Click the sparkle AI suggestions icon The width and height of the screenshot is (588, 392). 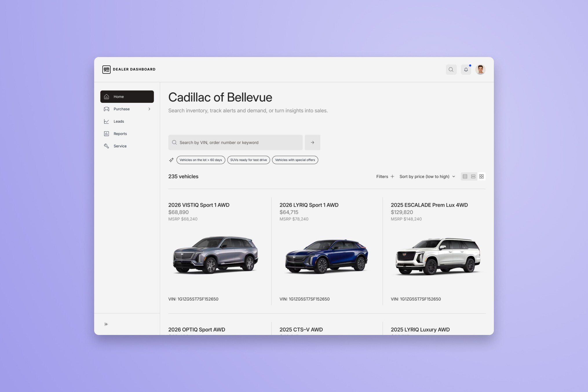coord(171,160)
